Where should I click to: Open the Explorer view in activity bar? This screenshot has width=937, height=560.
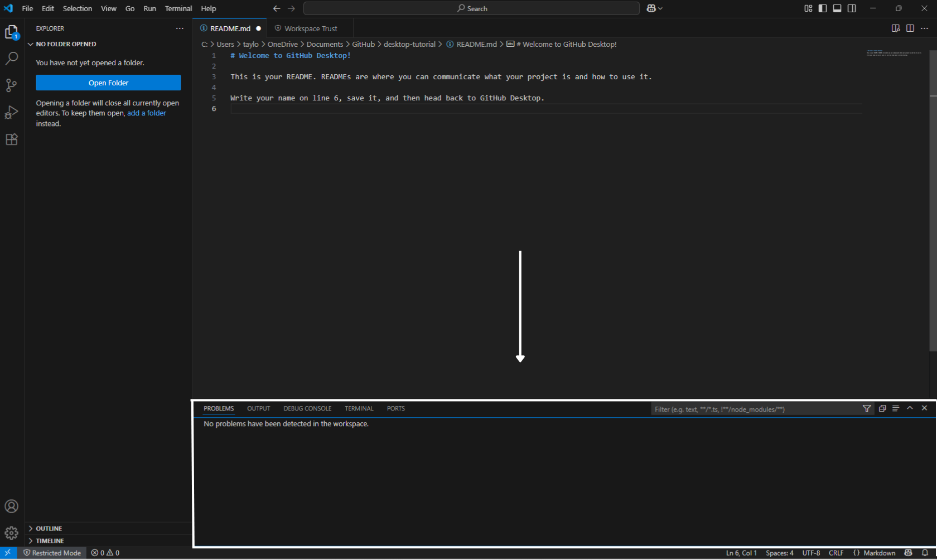point(12,32)
